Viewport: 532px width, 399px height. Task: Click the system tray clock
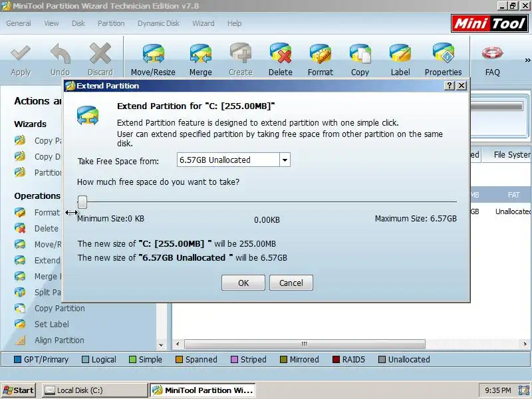click(x=497, y=390)
